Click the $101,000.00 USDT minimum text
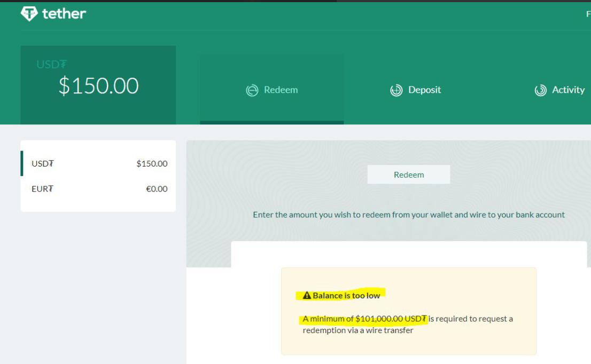Image resolution: width=591 pixels, height=364 pixels. tap(391, 319)
